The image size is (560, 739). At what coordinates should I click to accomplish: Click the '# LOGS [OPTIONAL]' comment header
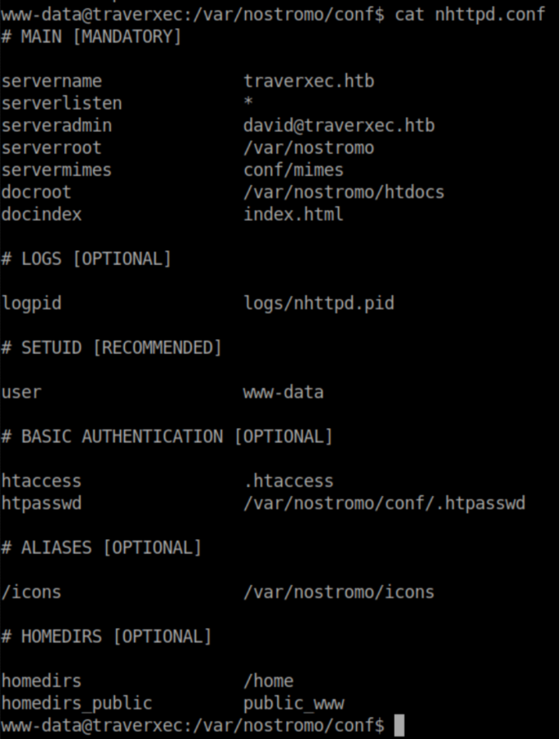(x=86, y=259)
